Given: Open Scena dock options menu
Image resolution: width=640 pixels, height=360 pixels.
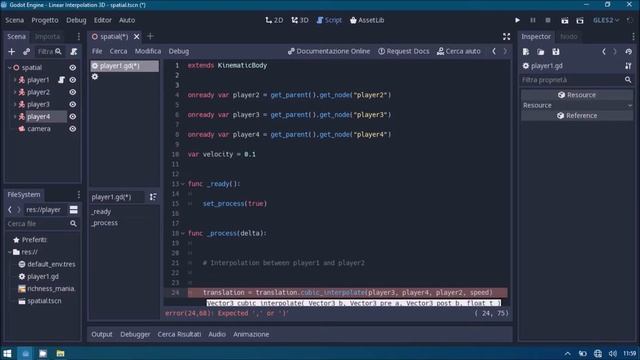Looking at the screenshot, I should 79,37.
